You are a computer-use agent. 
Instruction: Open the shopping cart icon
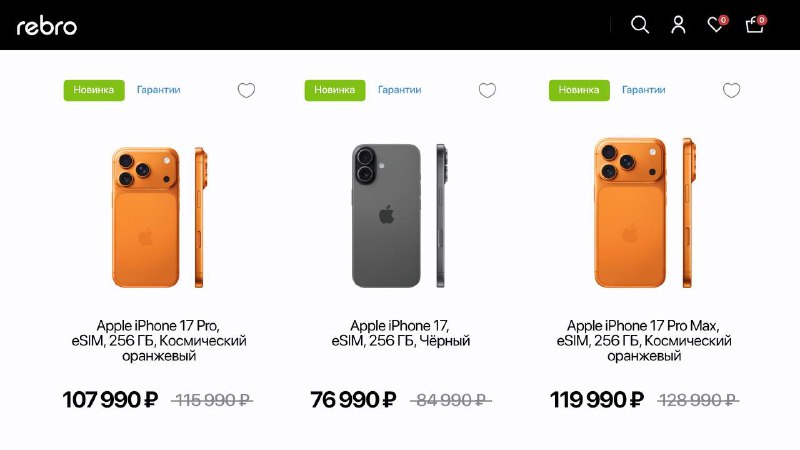coord(756,23)
